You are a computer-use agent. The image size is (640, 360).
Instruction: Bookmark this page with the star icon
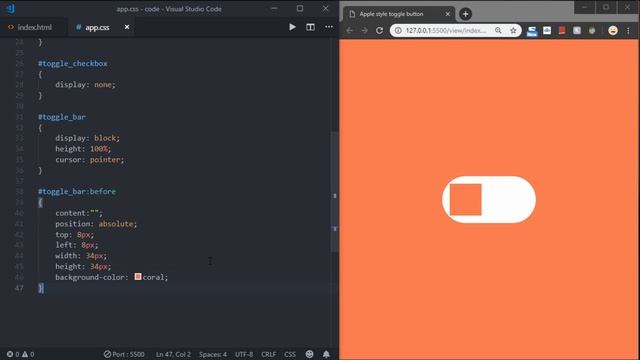pyautogui.click(x=513, y=31)
